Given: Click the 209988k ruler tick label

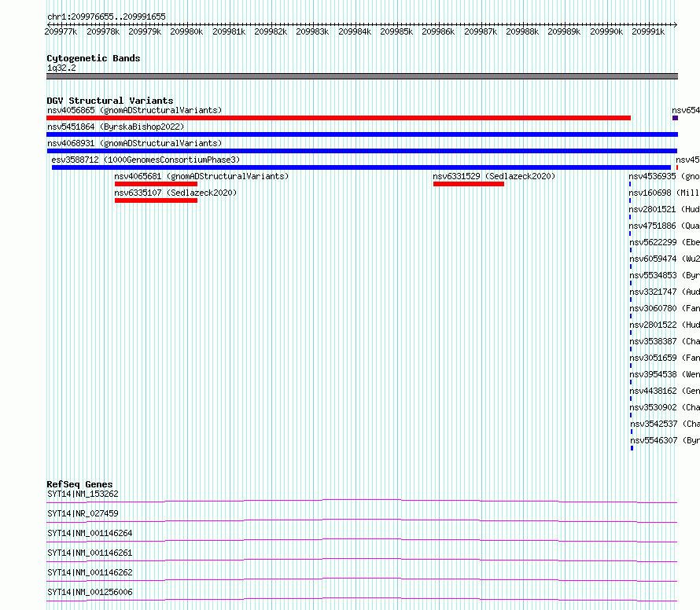Looking at the screenshot, I should click(522, 31).
